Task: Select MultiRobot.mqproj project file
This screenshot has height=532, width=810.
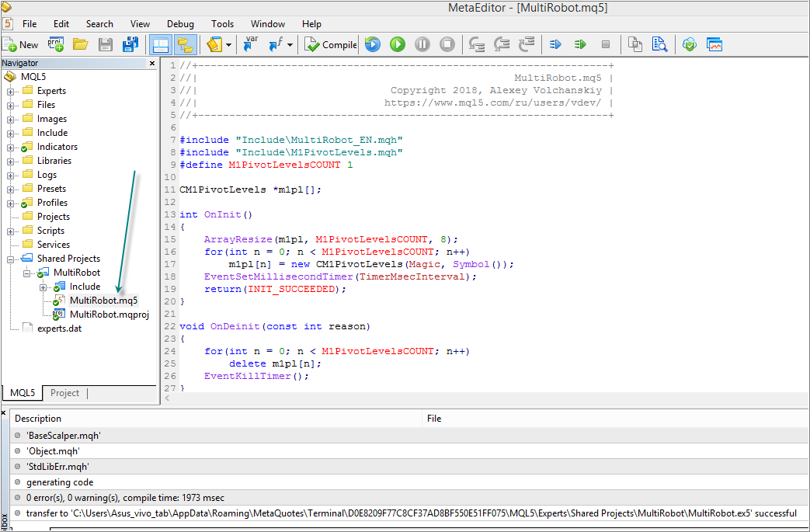Action: pyautogui.click(x=109, y=314)
